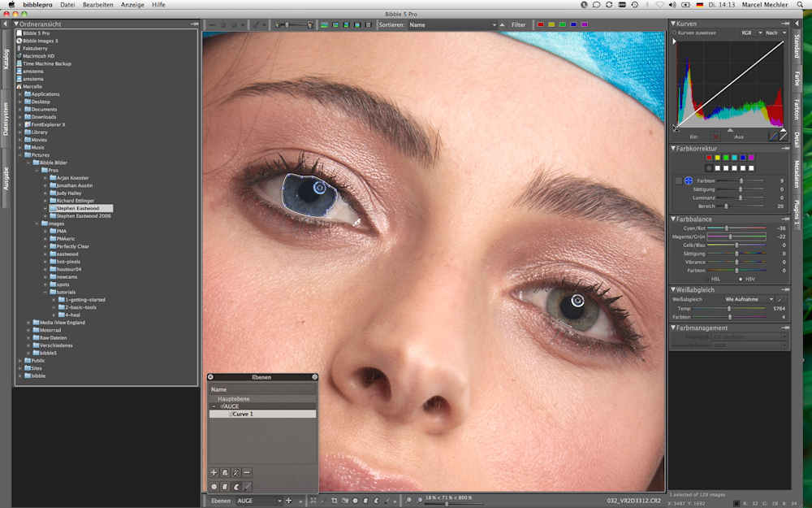Enable the Kurven anwenden checkbox
This screenshot has width=812, height=508.
click(x=674, y=33)
